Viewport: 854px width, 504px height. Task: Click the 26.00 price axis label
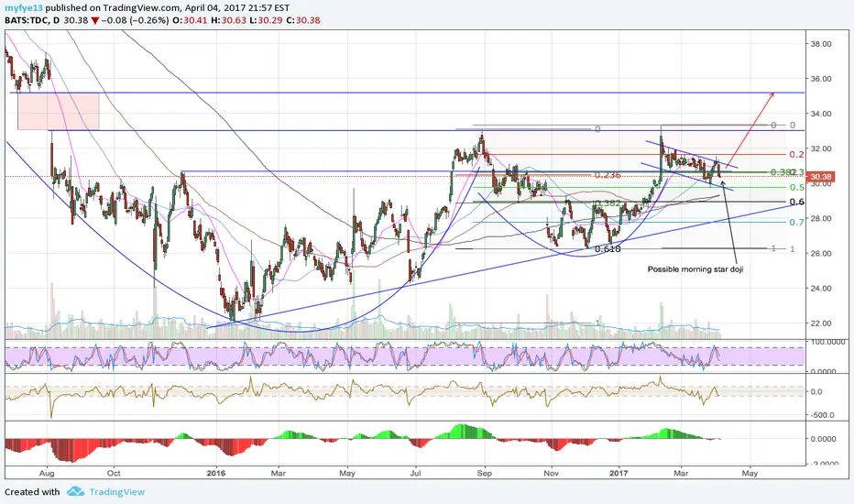pos(821,253)
